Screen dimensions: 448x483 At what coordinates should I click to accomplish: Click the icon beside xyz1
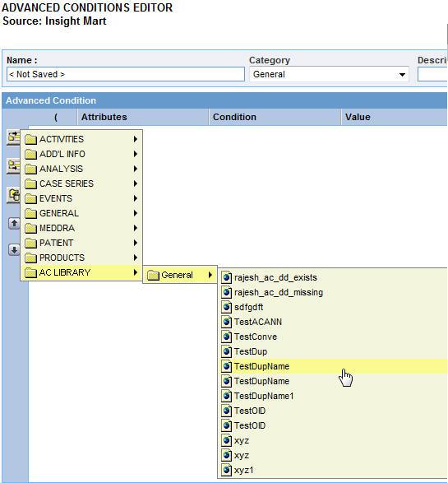(226, 470)
